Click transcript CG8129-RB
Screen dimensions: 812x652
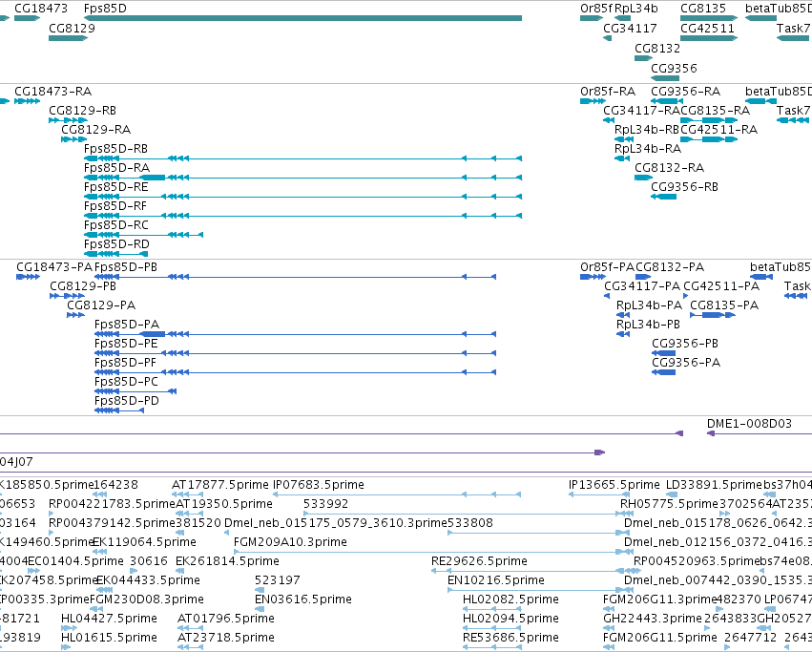point(82,111)
